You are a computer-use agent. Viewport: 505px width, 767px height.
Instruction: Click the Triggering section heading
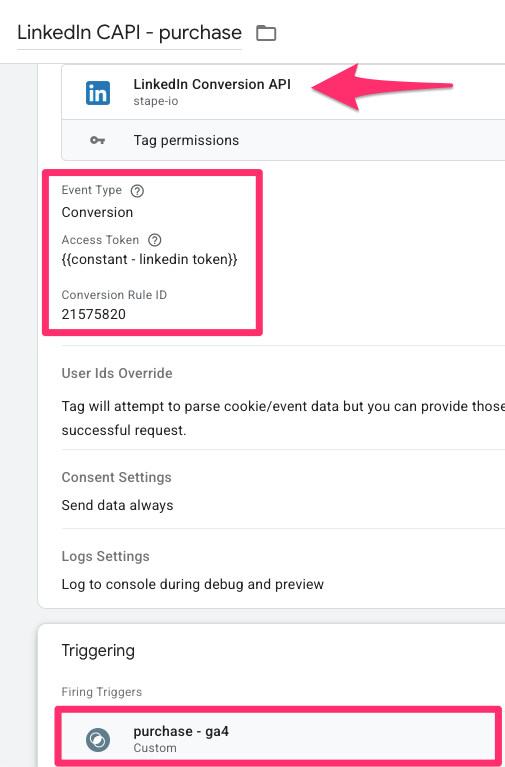98,651
